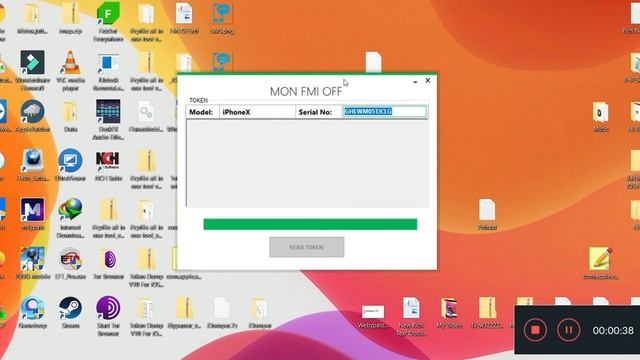Viewport: 640px width, 360px height.
Task: Open the globe-on-drive application shortcut
Action: click(x=32, y=165)
